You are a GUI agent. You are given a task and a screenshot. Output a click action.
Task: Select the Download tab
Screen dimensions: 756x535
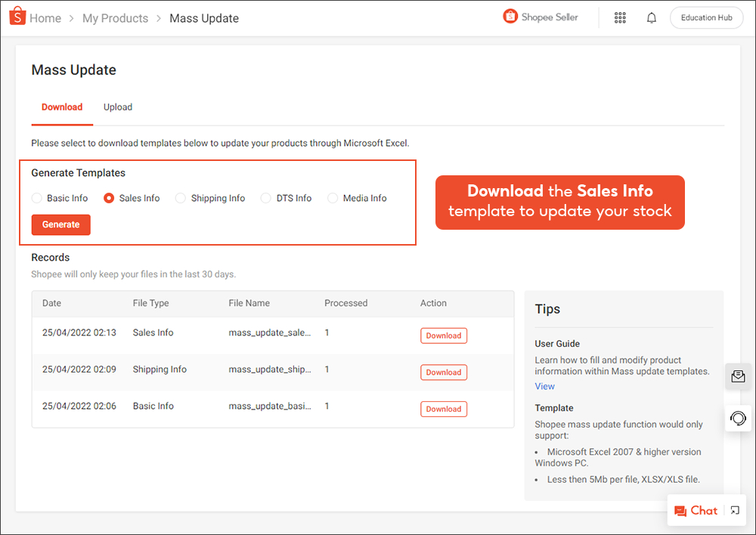[x=61, y=107]
